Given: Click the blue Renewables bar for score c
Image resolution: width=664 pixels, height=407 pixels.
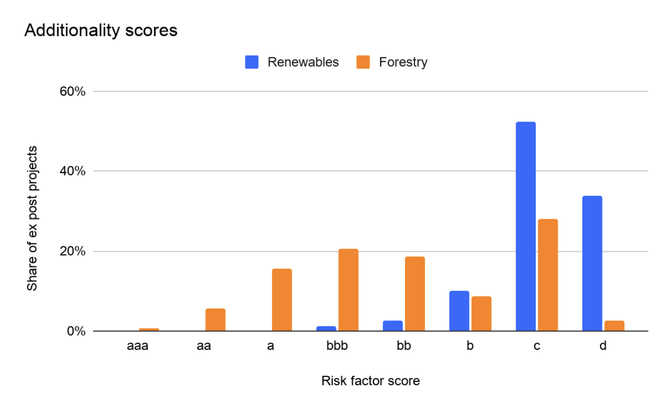Looking at the screenshot, I should [526, 226].
